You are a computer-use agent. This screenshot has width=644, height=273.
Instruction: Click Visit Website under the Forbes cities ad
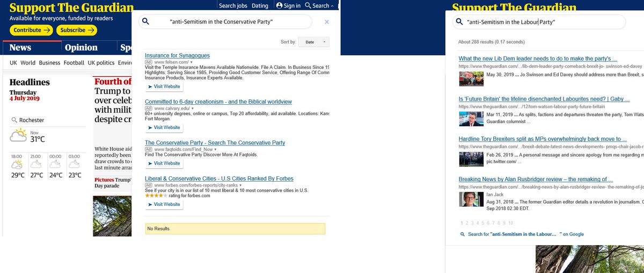(x=164, y=204)
